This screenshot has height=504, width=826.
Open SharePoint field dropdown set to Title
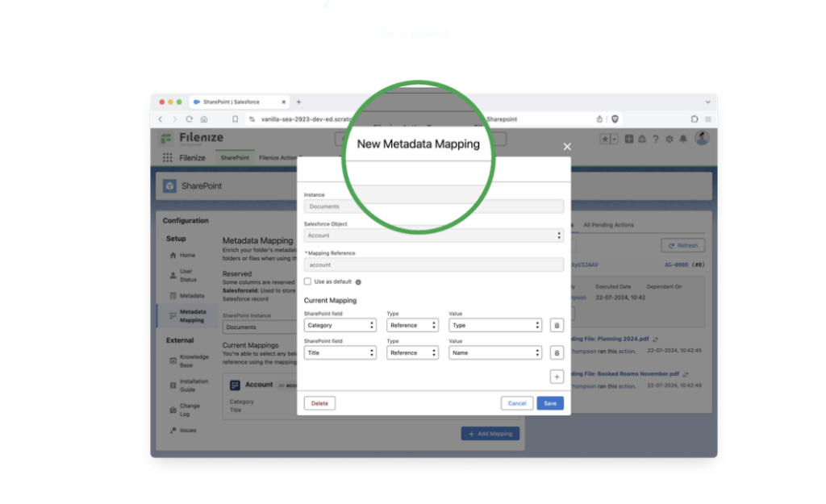click(x=340, y=352)
